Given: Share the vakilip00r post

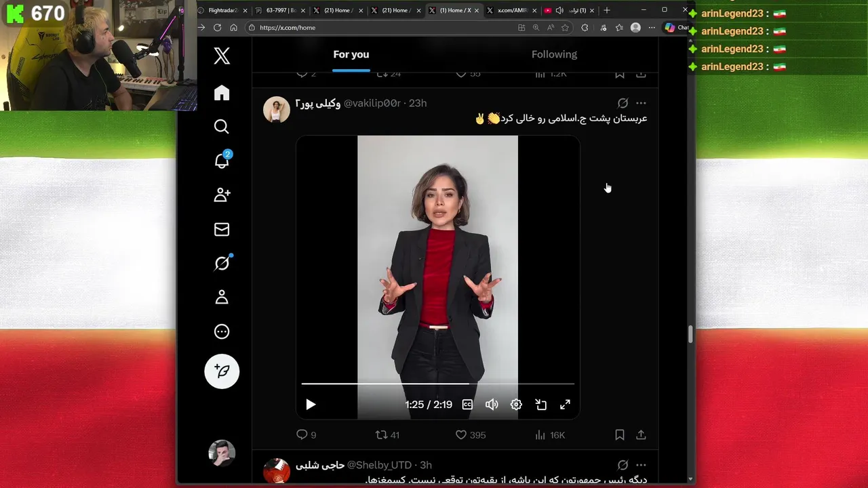Looking at the screenshot, I should click(x=641, y=434).
